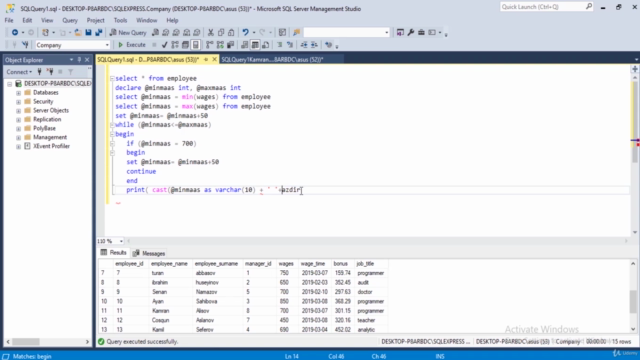
Task: Click the Save All icon
Action: pos(99,32)
